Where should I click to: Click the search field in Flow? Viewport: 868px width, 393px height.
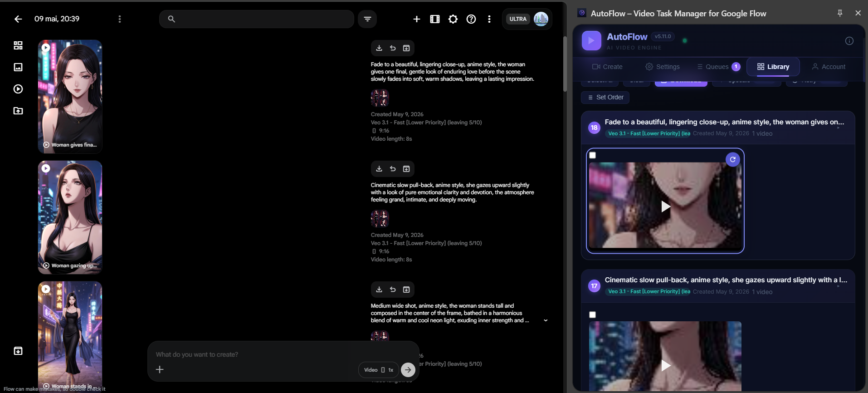coord(257,19)
